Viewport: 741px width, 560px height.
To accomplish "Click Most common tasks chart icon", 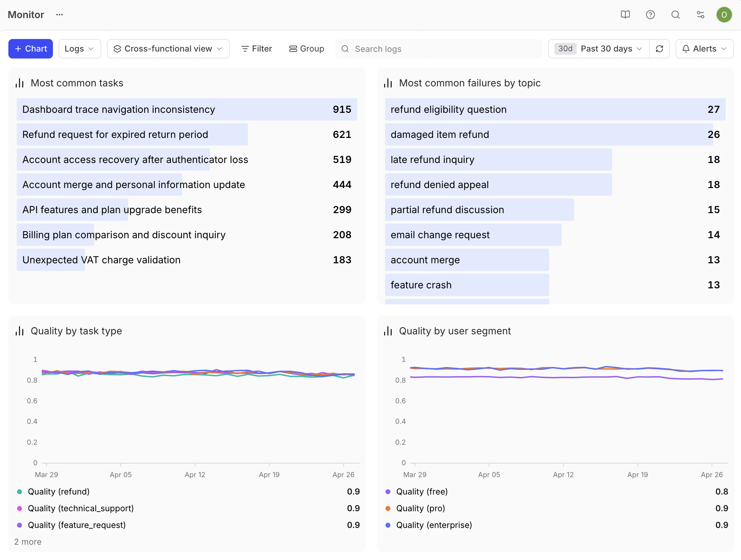I will (x=19, y=83).
